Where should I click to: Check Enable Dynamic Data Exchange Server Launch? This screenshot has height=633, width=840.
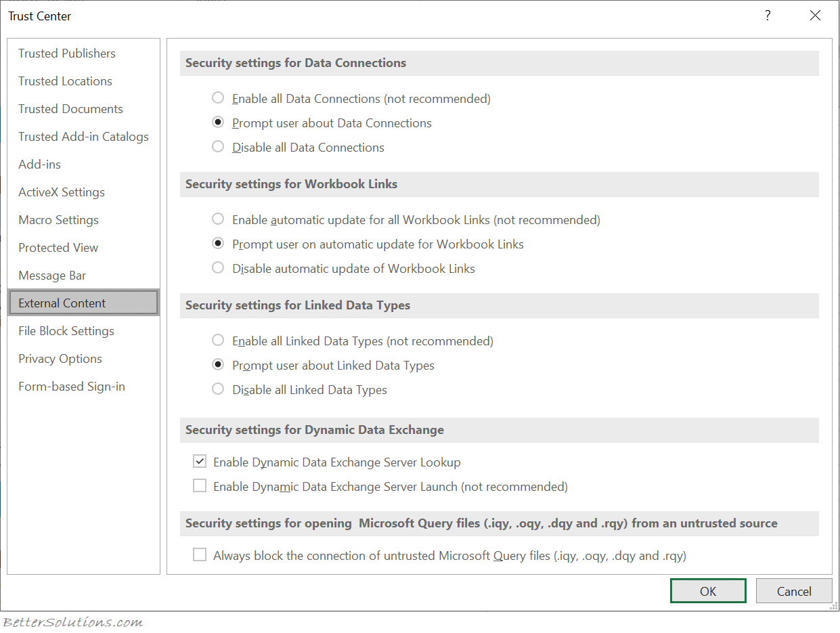click(200, 486)
